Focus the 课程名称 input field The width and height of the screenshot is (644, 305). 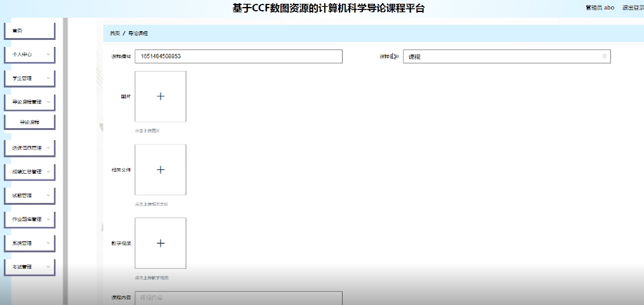(506, 56)
